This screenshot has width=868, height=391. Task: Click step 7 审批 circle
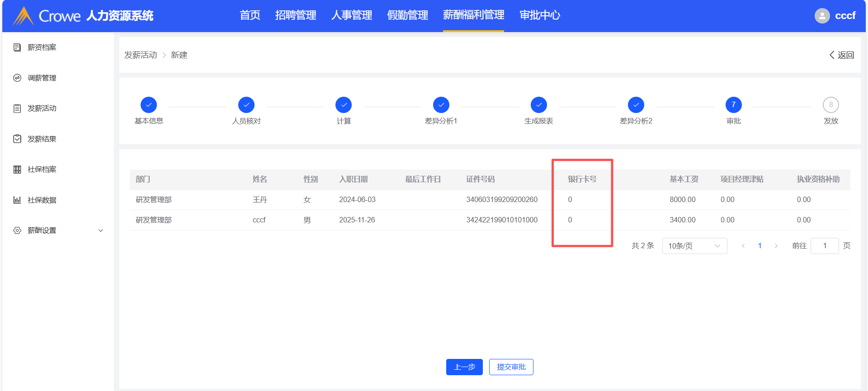734,105
